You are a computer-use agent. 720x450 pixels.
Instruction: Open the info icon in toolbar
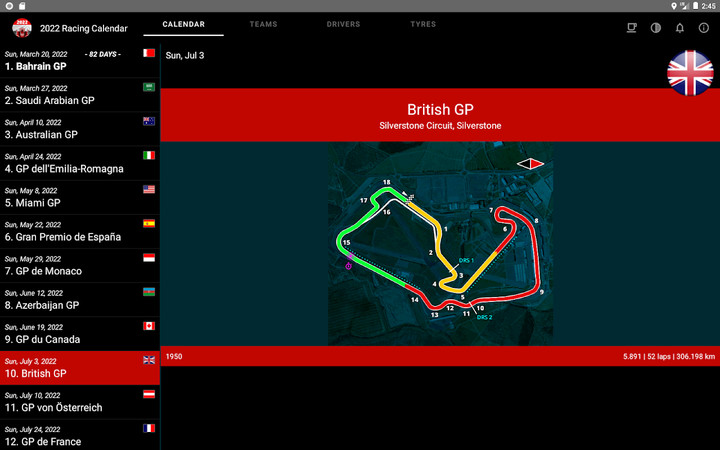(704, 27)
